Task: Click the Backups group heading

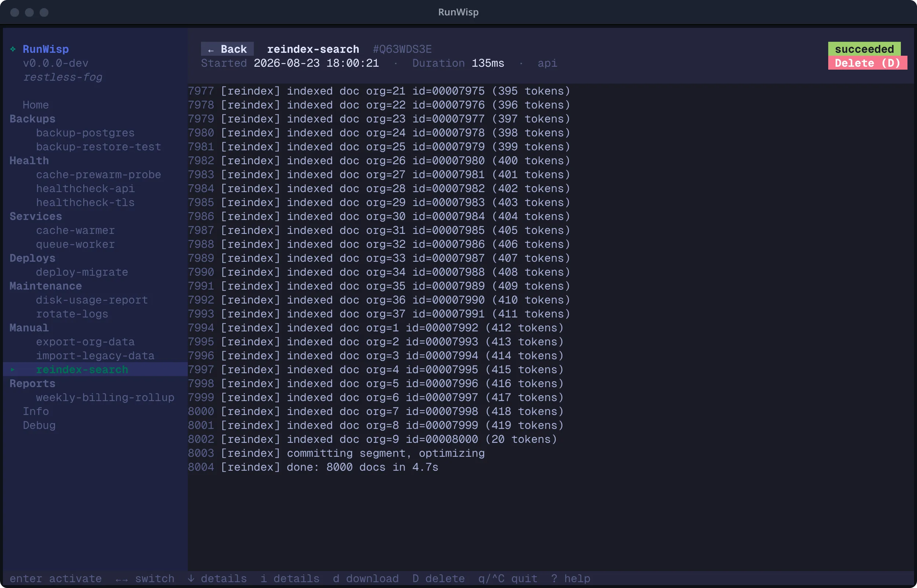Action: [33, 119]
